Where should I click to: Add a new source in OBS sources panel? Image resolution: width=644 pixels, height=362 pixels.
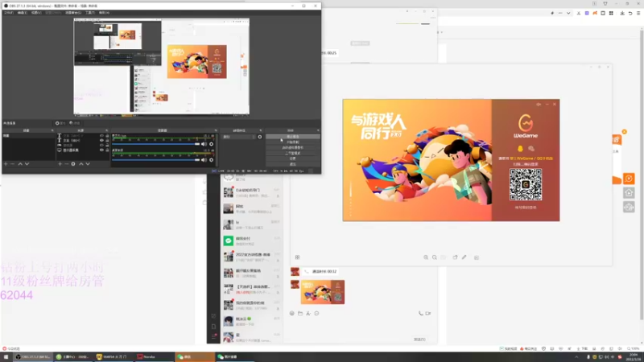click(60, 164)
